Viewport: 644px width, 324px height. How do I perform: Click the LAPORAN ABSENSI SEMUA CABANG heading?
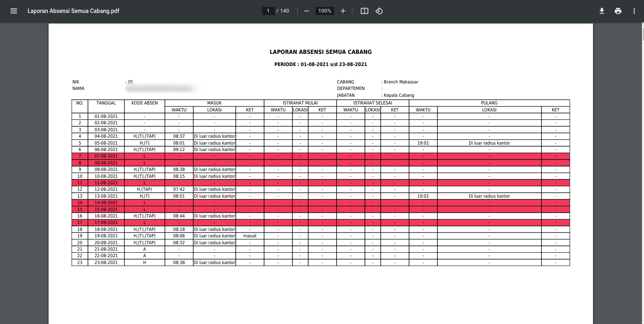320,52
